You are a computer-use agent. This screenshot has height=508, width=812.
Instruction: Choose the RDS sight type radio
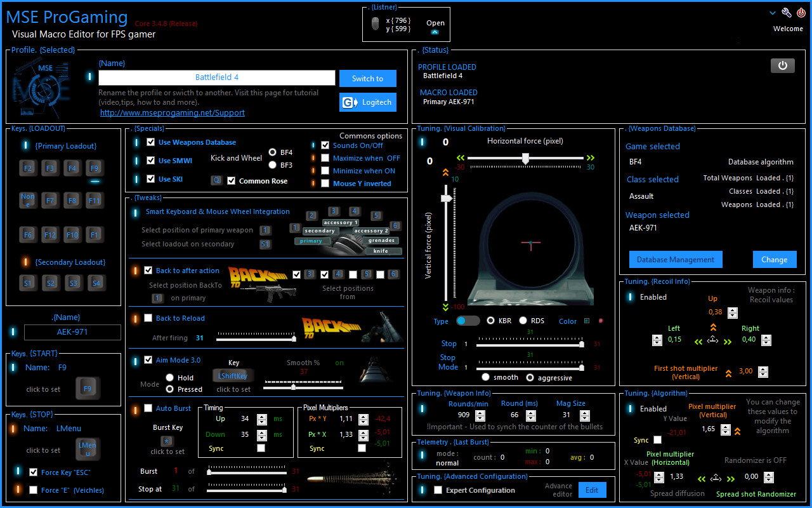pyautogui.click(x=523, y=321)
